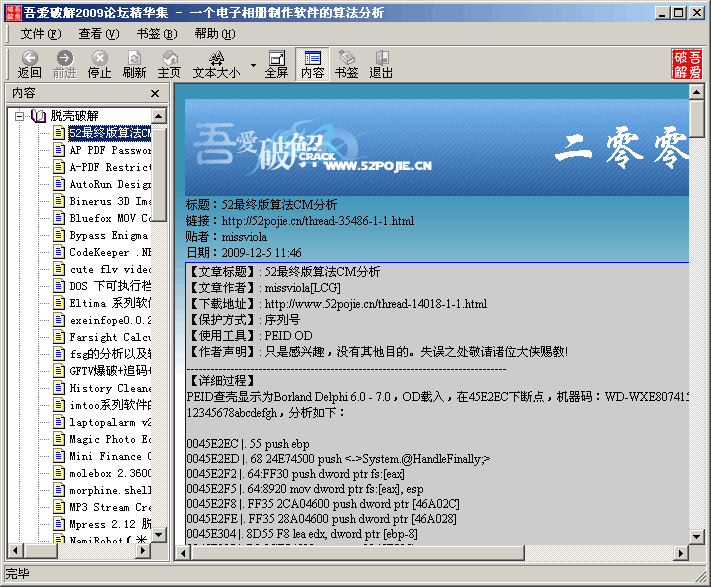This screenshot has height=587, width=711.
Task: Open Magic Photo Editor topic
Action: click(x=110, y=439)
